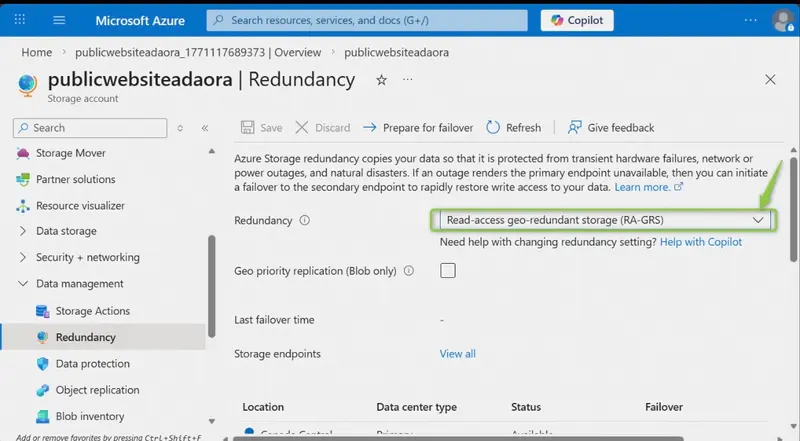
Task: Open Resource visualizer in sidebar
Action: point(80,206)
